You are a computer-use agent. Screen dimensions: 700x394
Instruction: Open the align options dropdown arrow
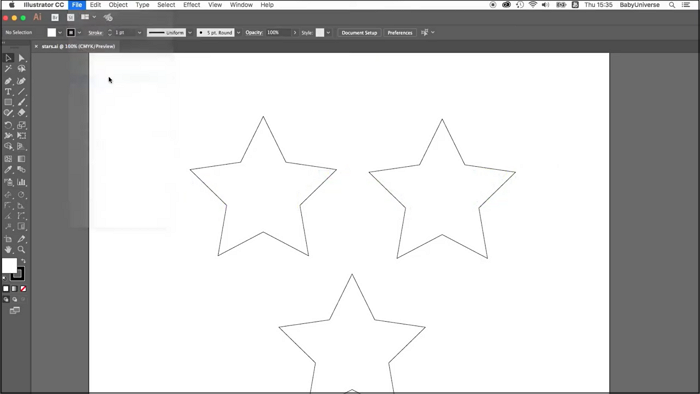(x=433, y=33)
